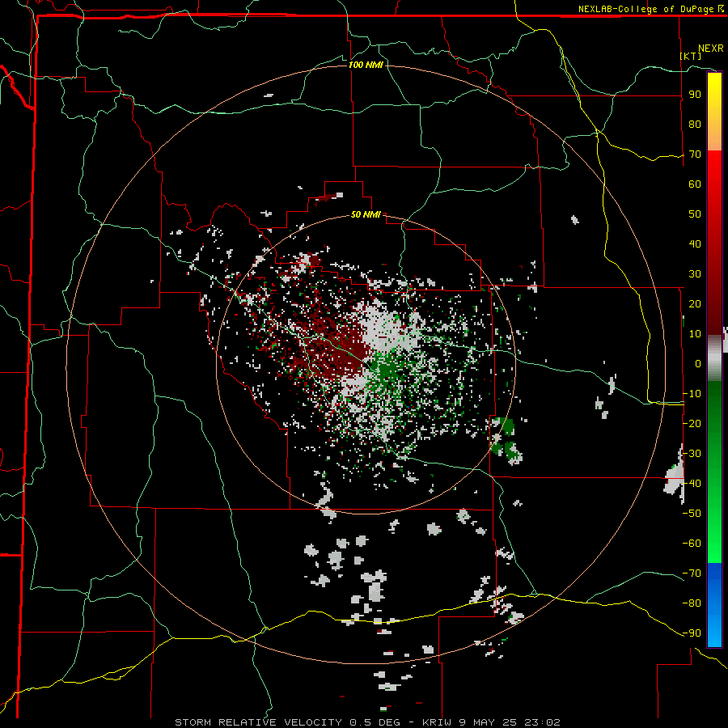Viewport: 728px width, 728px height.
Task: Click the Storm Relative Velocity caption at the bottom
Action: 368,722
